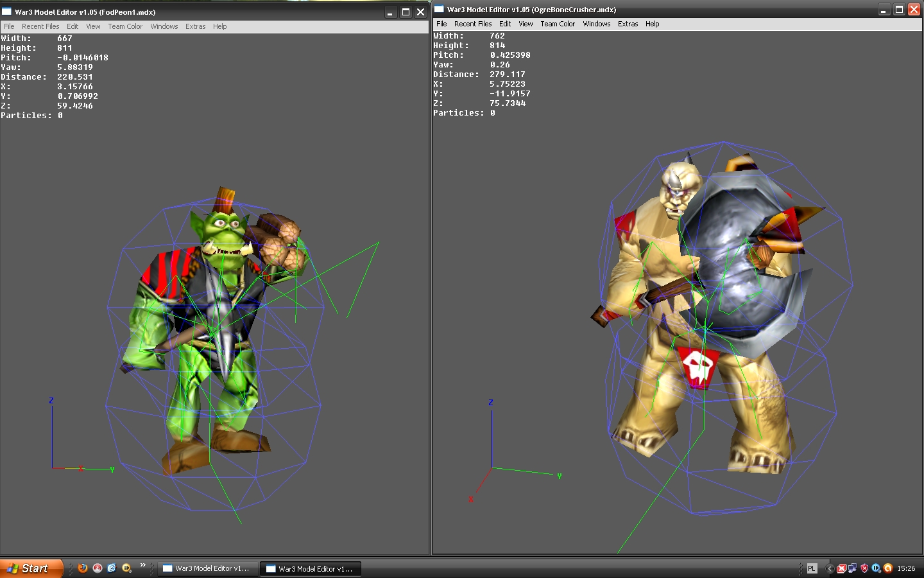Screen dimensions: 924x578
Task: Open Windows menu in FodPeon1 window
Action: point(164,26)
